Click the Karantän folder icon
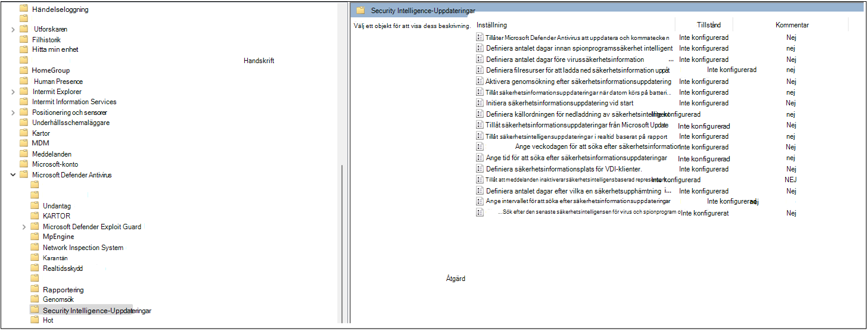Viewport: 868px width, 331px height. [35, 258]
